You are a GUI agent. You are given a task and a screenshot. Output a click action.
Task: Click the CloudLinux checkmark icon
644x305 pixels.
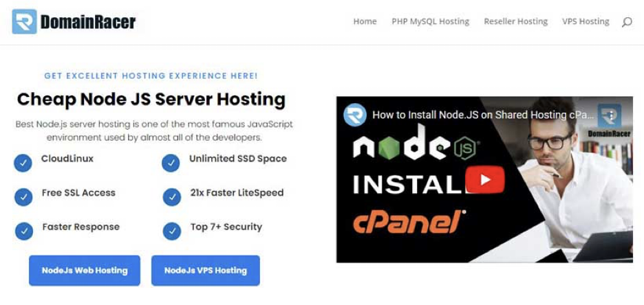(23, 163)
